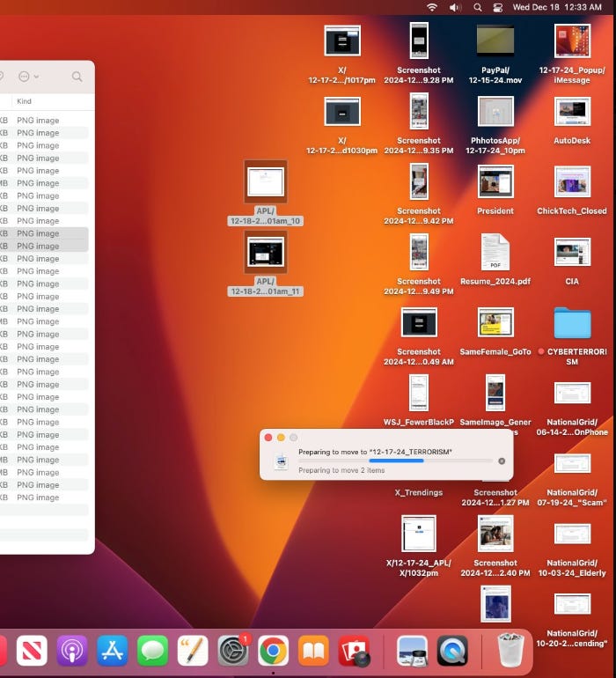
Task: Select the CIA desktop image
Action: (572, 252)
